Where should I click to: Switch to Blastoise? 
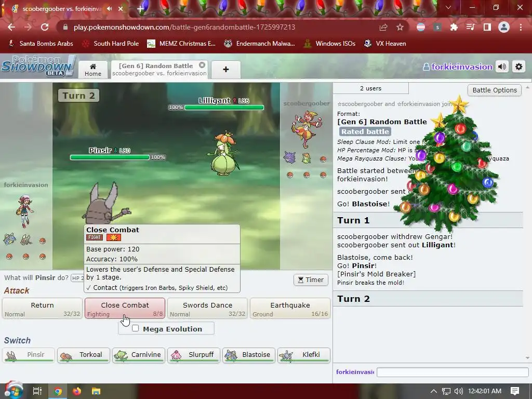[249, 355]
